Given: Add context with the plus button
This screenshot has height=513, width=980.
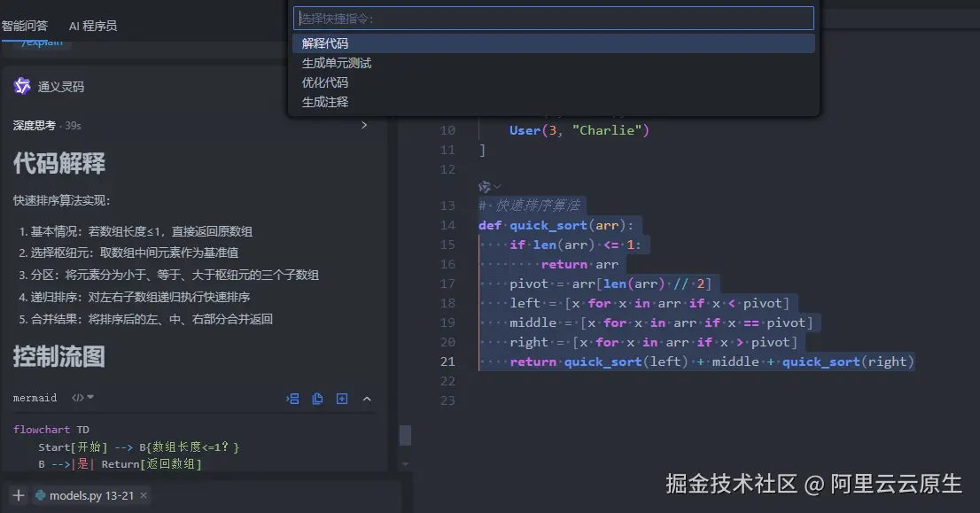Looking at the screenshot, I should pos(19,495).
